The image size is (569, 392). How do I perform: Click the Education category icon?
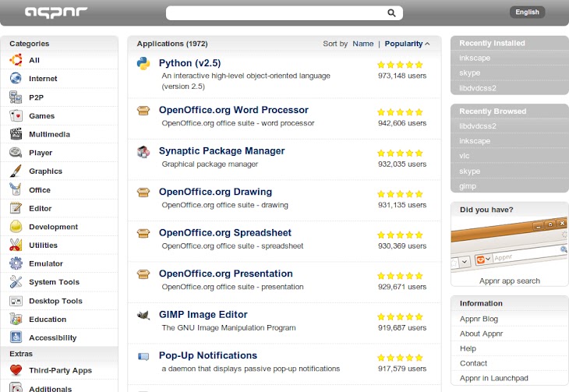16,319
